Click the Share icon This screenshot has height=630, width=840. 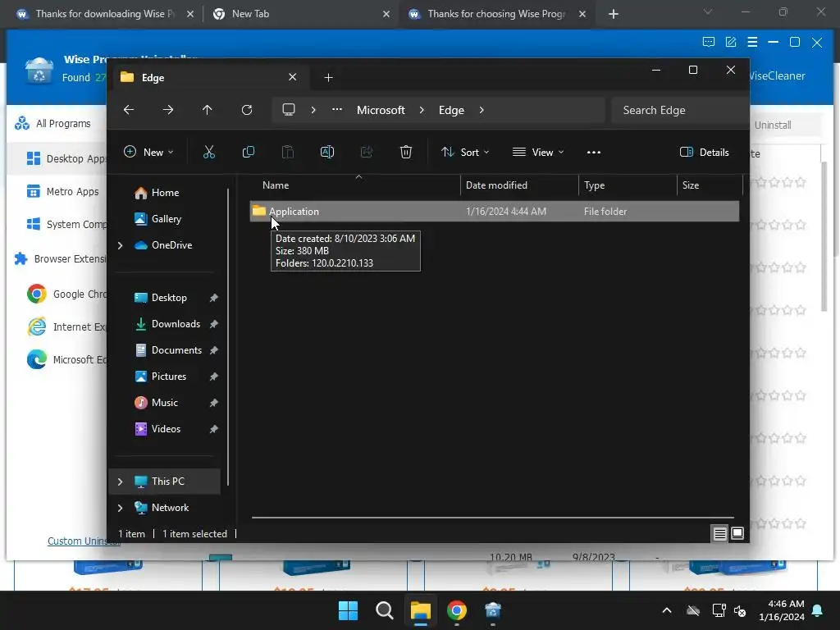click(367, 152)
